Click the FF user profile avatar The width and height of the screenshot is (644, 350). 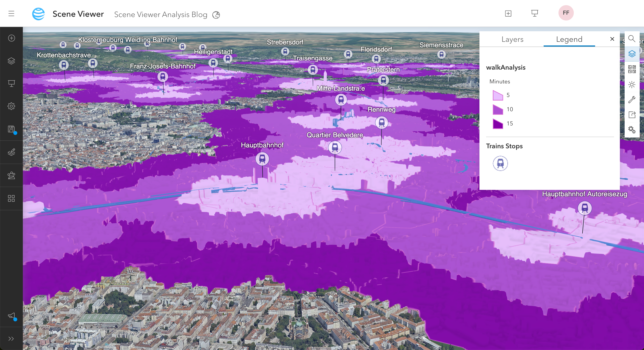click(x=566, y=13)
